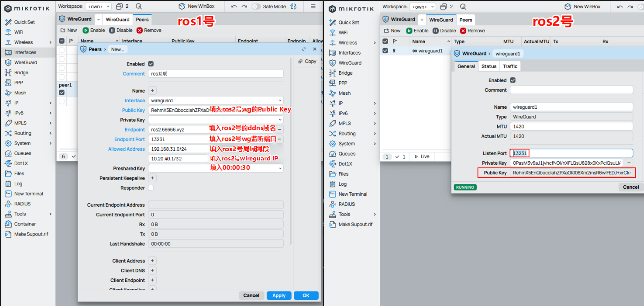Click the search icon in left toolbar
644x306 pixels.
point(138,7)
